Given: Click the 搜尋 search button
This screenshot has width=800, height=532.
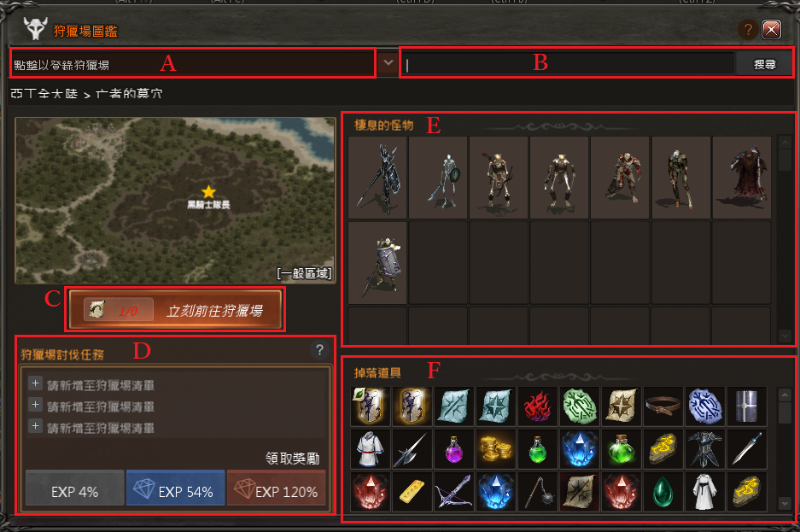Looking at the screenshot, I should [x=765, y=64].
